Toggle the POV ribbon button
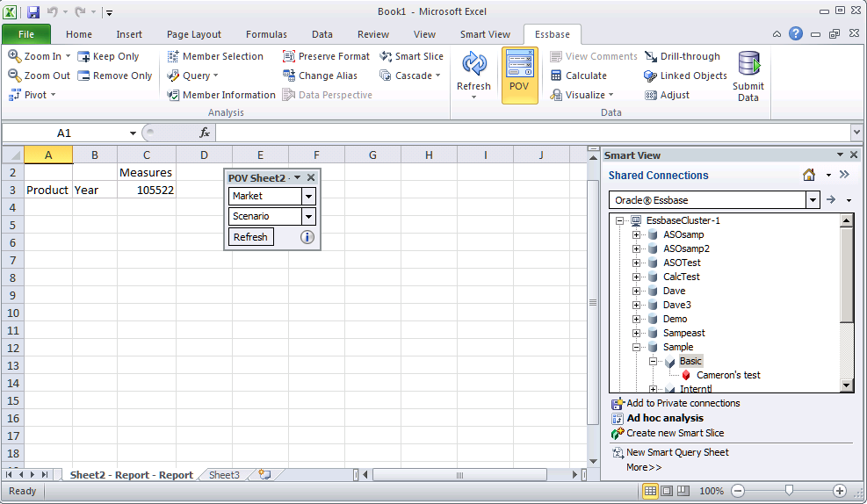The height and width of the screenshot is (504, 867). coord(519,76)
